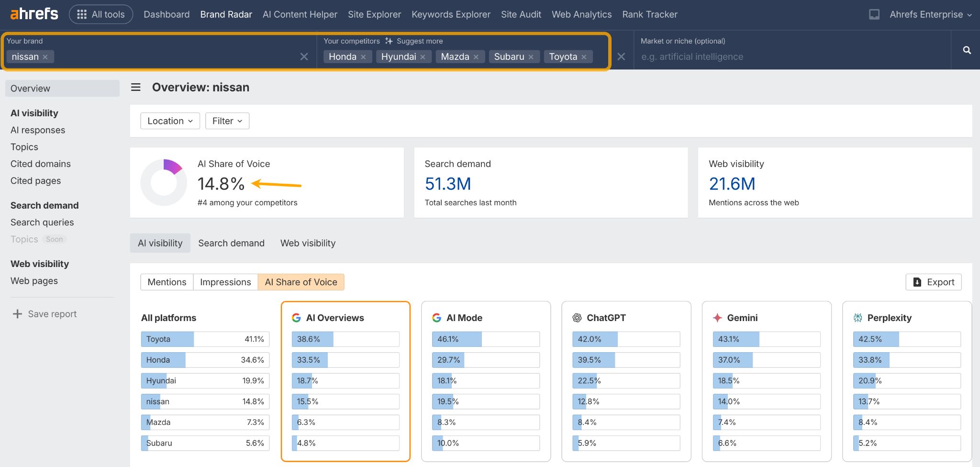Open the hamburger menu beside Overview: nissan
Viewport: 980px width, 467px height.
click(x=136, y=87)
